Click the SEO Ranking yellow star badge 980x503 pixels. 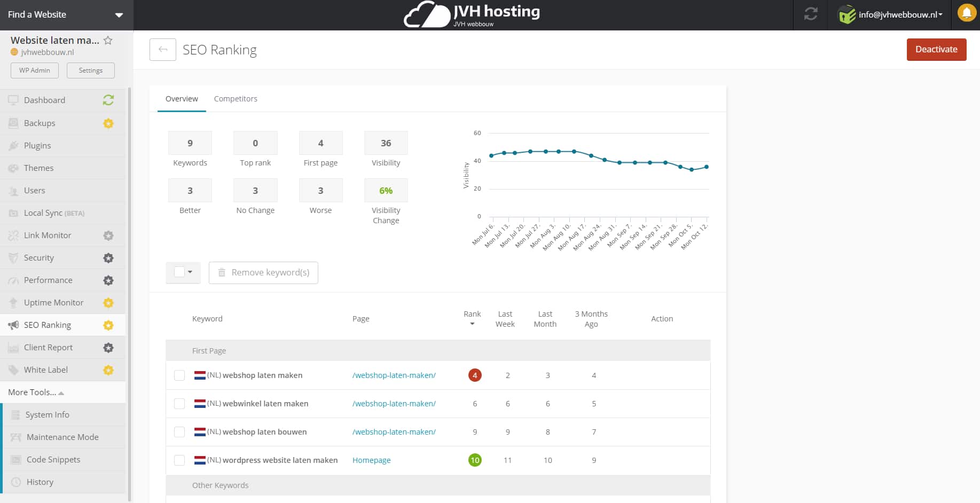(108, 325)
